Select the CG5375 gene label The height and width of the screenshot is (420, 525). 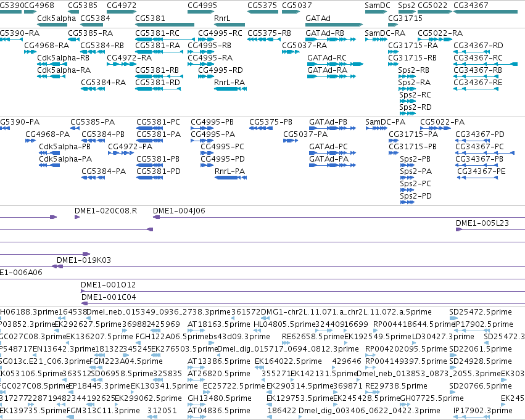[x=262, y=6]
